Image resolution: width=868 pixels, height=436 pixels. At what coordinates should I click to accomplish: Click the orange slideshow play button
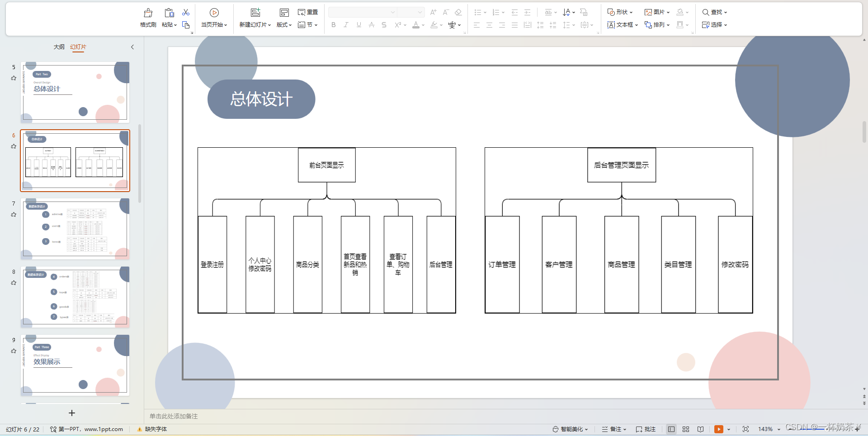(718, 429)
